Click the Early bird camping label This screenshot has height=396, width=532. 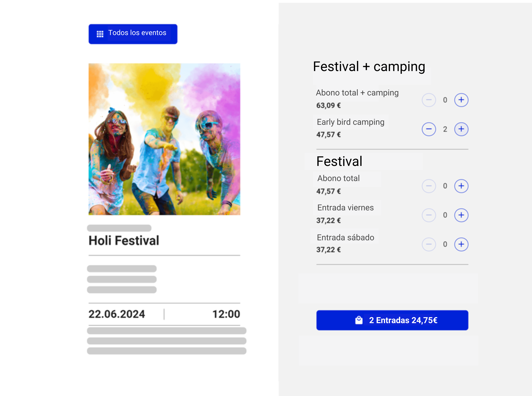[x=350, y=122]
